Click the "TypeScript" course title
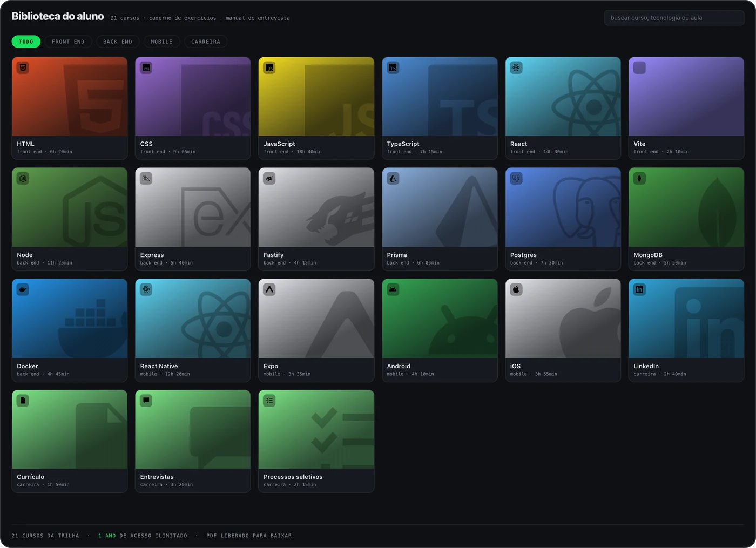The height and width of the screenshot is (548, 756). (x=403, y=144)
